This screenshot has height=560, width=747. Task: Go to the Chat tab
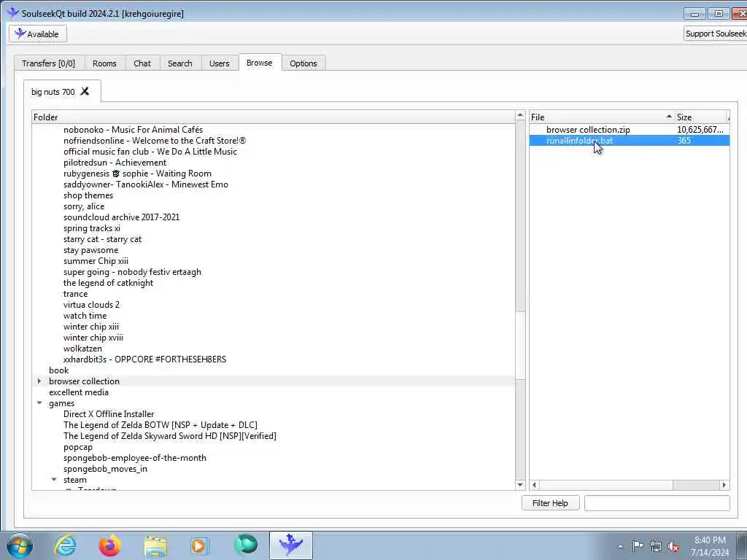(142, 63)
